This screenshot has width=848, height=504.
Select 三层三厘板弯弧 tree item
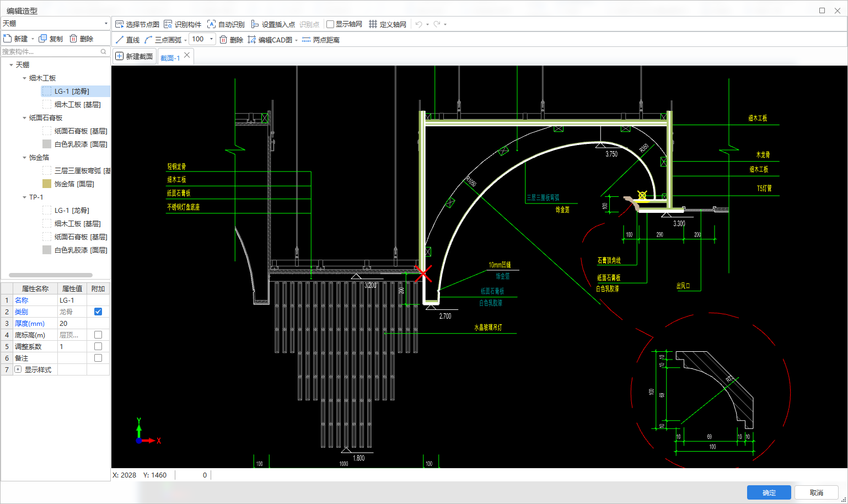click(x=82, y=171)
